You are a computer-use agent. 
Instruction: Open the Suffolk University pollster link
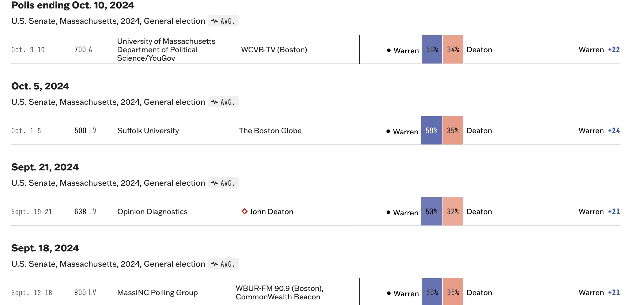148,131
